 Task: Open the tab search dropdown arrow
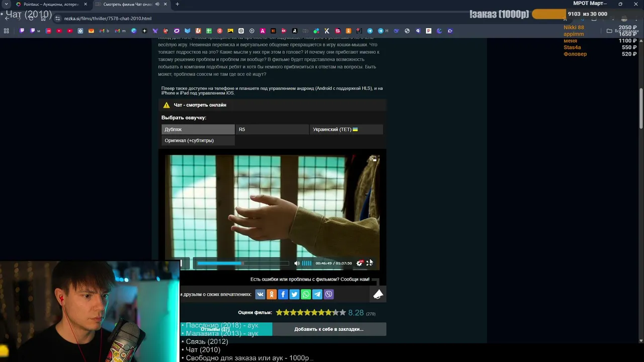click(6, 4)
